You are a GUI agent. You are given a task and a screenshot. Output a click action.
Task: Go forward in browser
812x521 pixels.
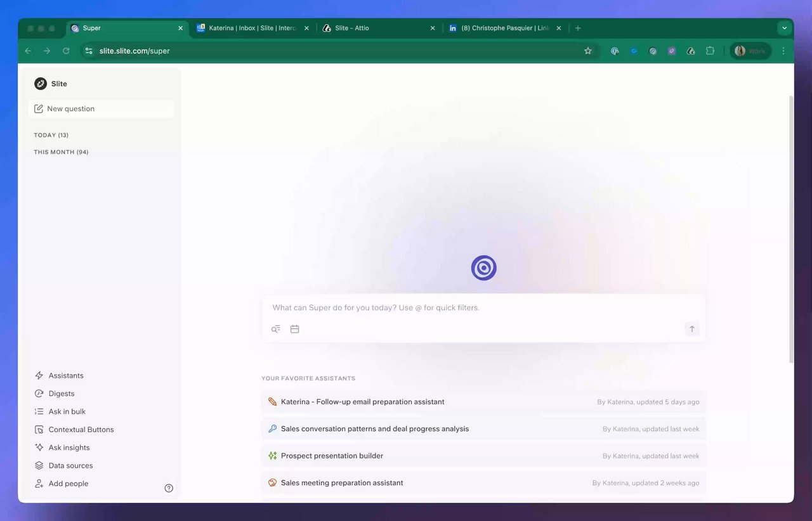(x=47, y=51)
